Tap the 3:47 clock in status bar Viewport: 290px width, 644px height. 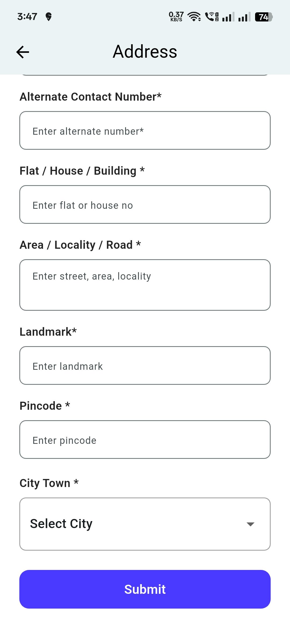[x=27, y=17]
